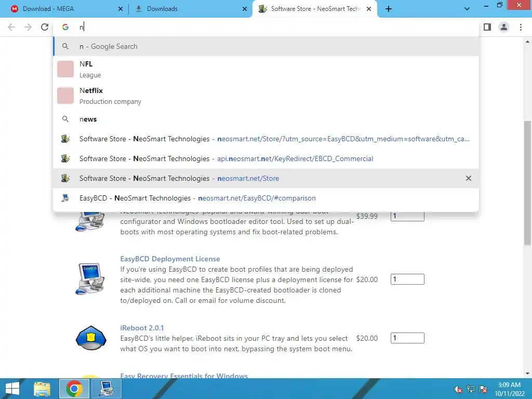
Task: Open Easy Recovery Essentials for Windows link
Action: pyautogui.click(x=184, y=376)
